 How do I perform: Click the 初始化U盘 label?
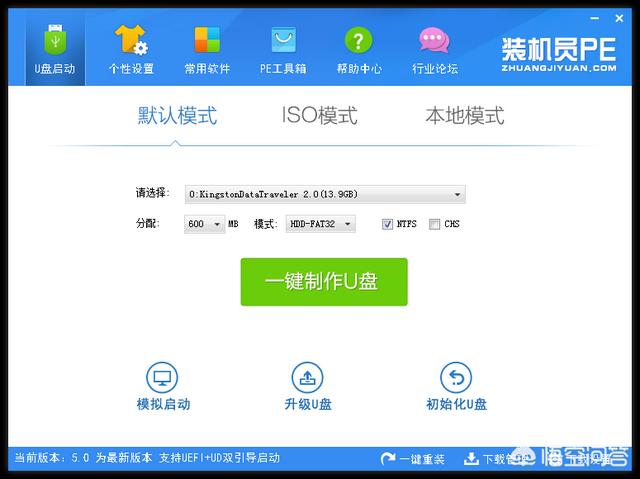click(456, 404)
